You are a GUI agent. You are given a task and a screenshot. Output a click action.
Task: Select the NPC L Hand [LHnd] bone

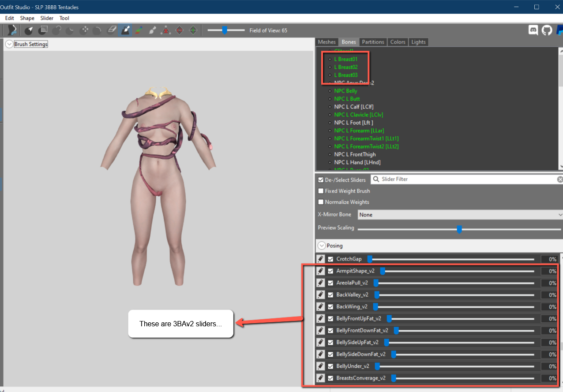point(357,162)
